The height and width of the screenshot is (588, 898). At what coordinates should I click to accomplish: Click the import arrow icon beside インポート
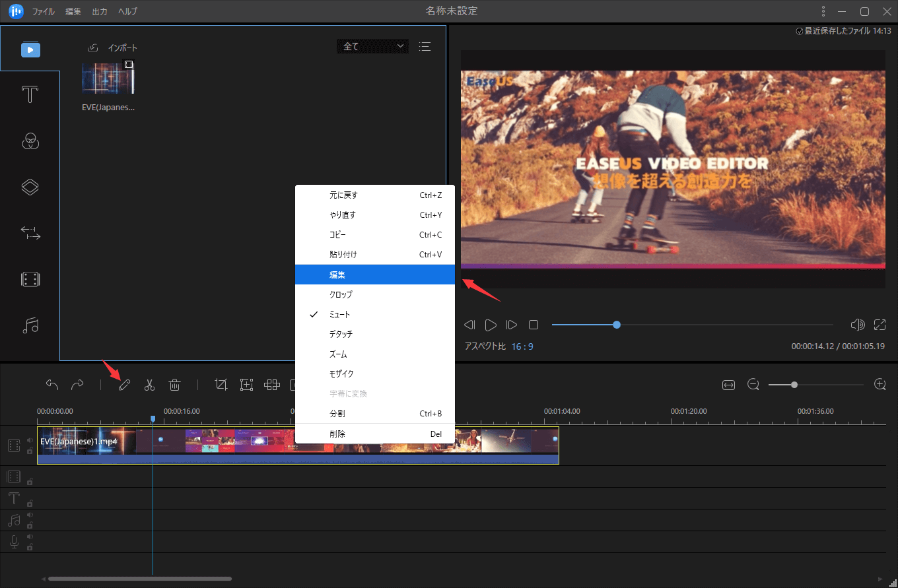93,48
